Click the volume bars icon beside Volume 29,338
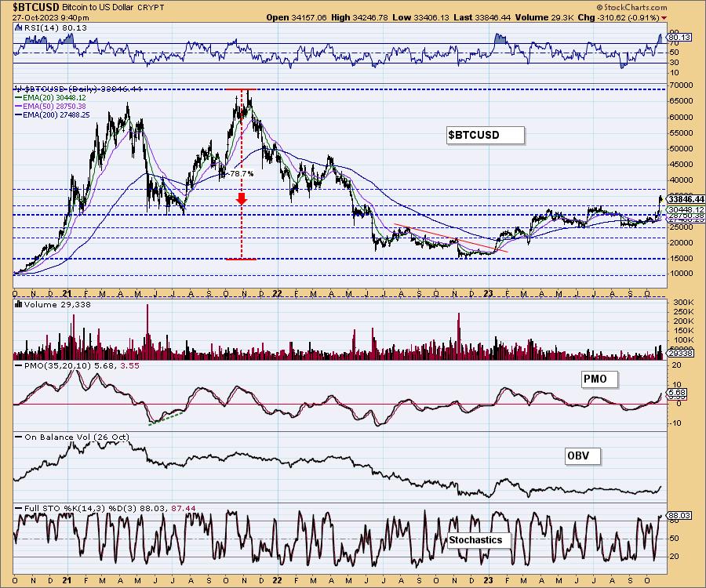 pyautogui.click(x=19, y=304)
